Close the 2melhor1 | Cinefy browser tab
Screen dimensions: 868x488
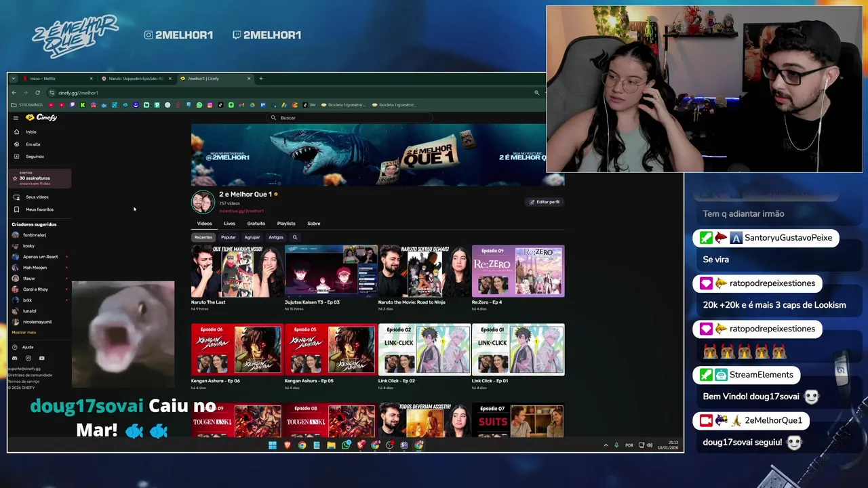tap(249, 79)
